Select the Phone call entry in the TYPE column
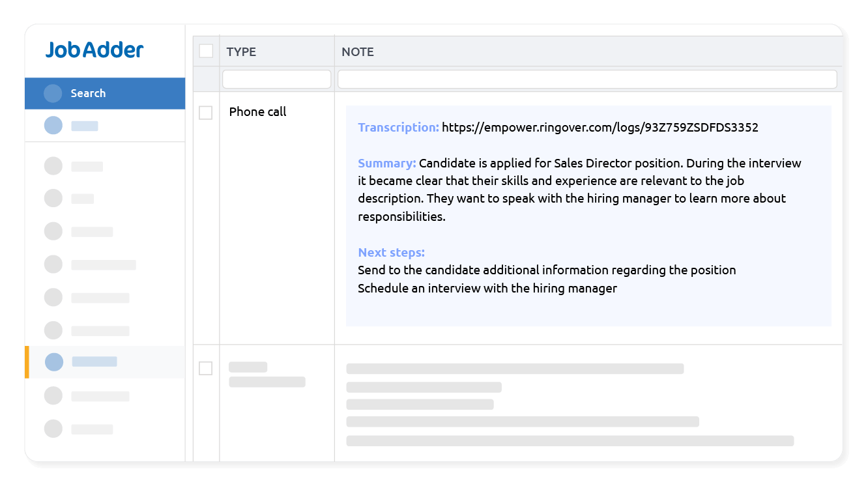This screenshot has height=486, width=868. (257, 111)
